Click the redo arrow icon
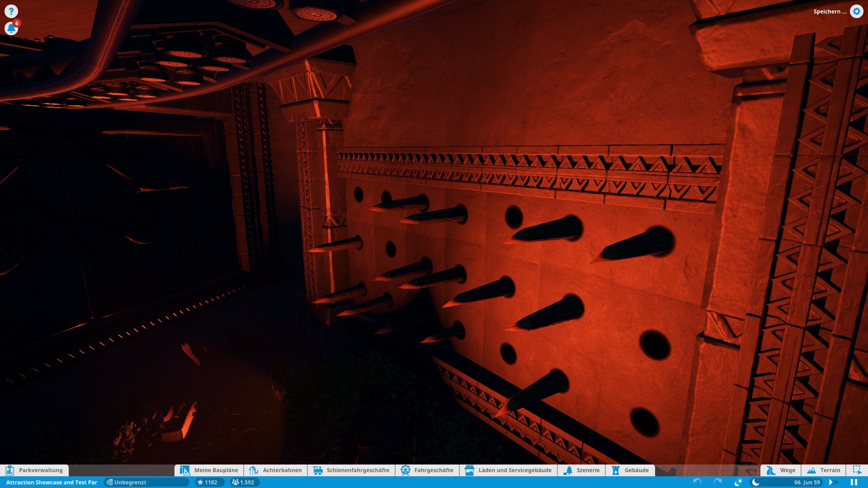The width and height of the screenshot is (868, 488). 717,482
